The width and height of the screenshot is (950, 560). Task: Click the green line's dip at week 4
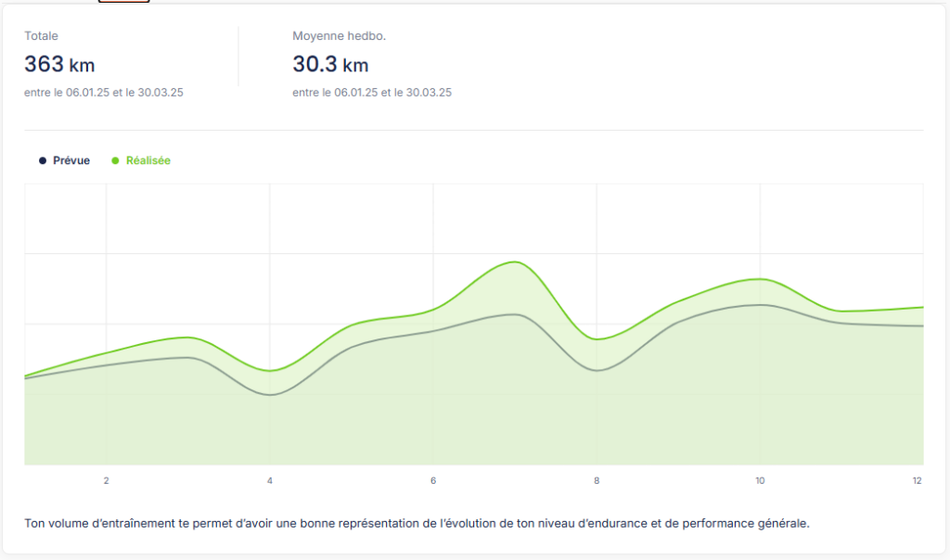[270, 371]
